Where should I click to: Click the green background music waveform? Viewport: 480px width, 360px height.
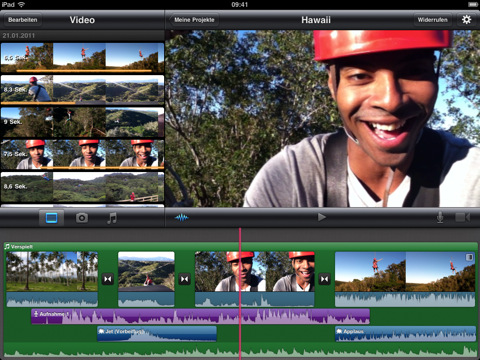click(240, 351)
